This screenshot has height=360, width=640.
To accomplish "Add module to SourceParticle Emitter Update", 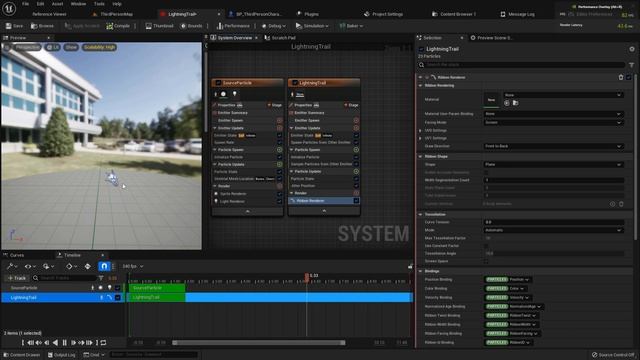I will (x=280, y=128).
